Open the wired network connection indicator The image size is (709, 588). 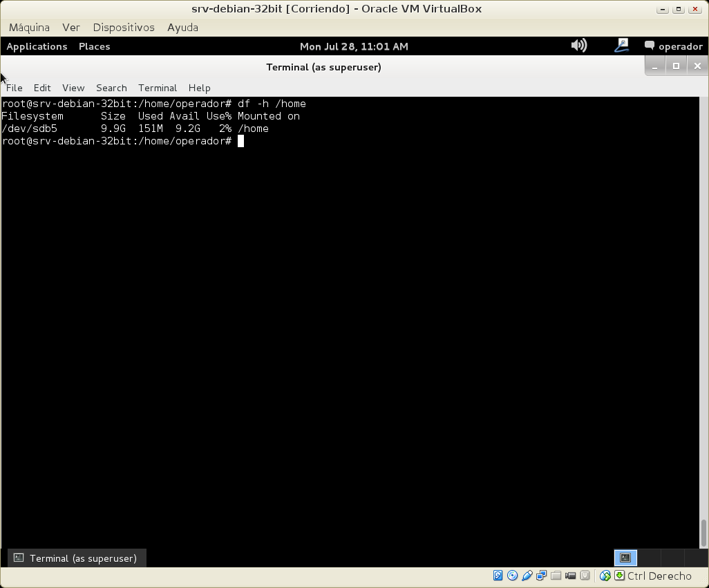(x=621, y=46)
